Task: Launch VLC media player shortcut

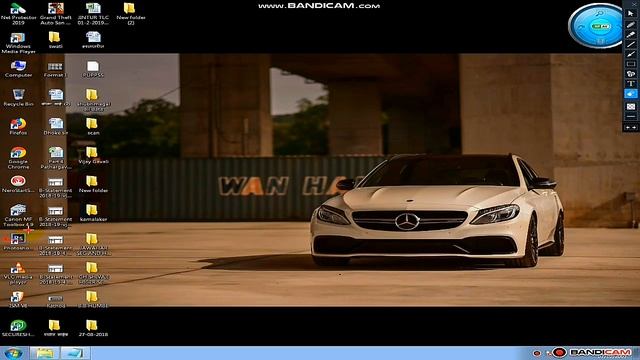Action: pos(18,273)
